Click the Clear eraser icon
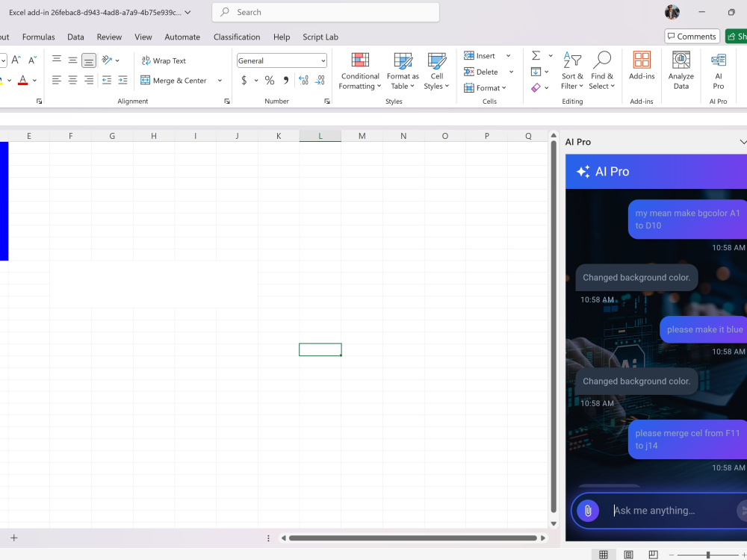 pyautogui.click(x=536, y=87)
